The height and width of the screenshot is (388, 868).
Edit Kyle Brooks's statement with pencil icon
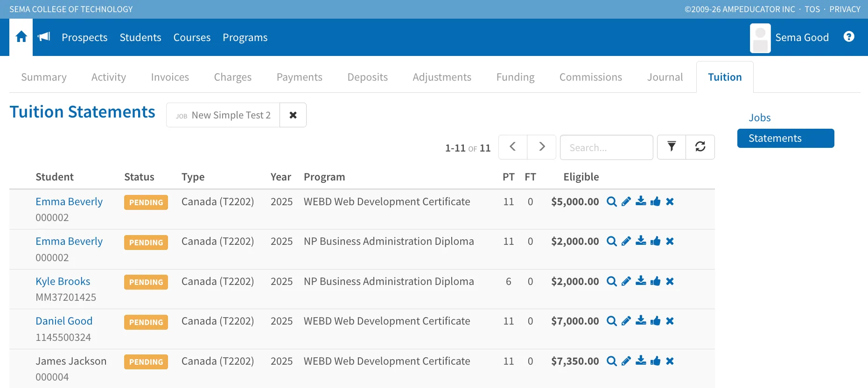(x=626, y=281)
